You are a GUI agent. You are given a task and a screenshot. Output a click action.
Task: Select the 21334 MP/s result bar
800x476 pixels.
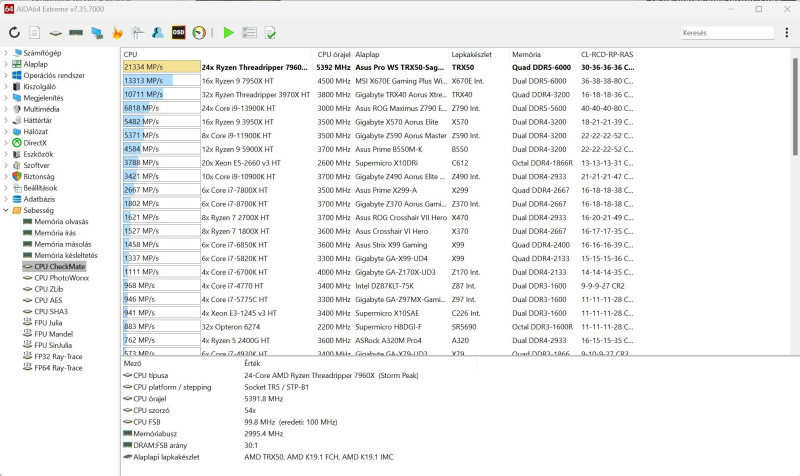point(162,67)
